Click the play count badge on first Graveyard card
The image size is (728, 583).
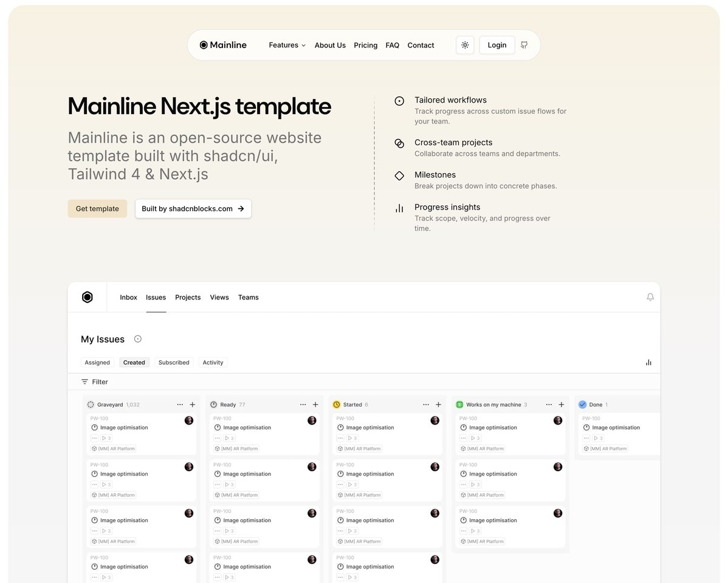(x=106, y=438)
